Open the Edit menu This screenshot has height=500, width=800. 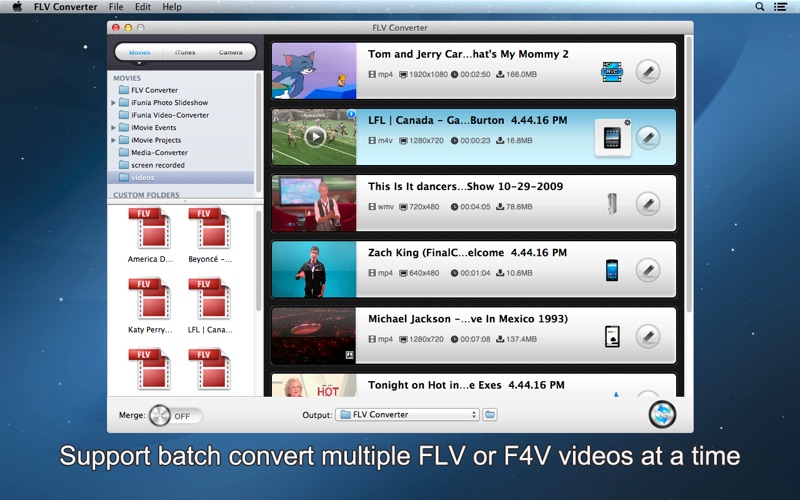(143, 7)
